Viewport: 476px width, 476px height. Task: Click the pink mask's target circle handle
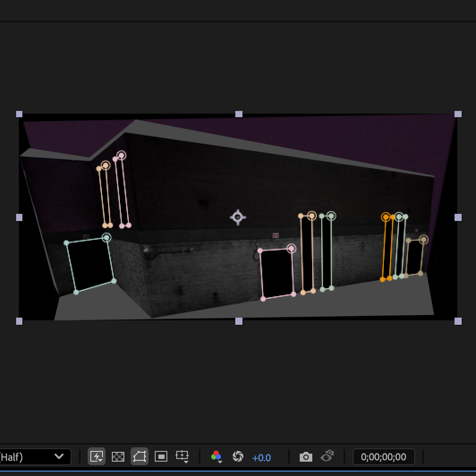coord(292,248)
